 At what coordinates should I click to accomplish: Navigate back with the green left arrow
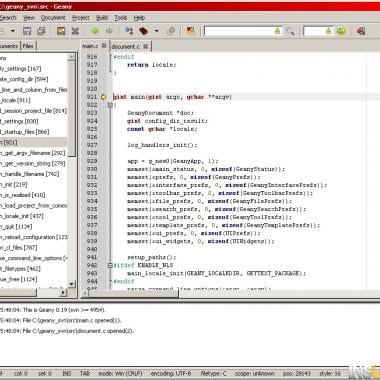pos(95,31)
